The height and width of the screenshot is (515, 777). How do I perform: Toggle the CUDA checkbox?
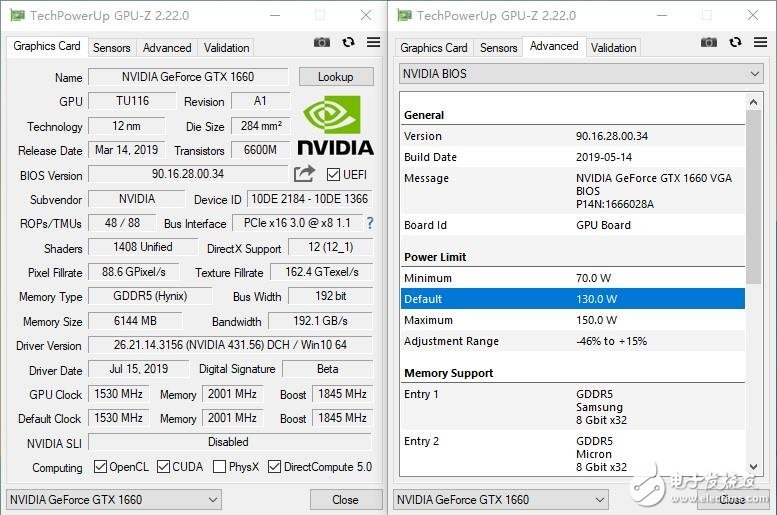pyautogui.click(x=163, y=466)
